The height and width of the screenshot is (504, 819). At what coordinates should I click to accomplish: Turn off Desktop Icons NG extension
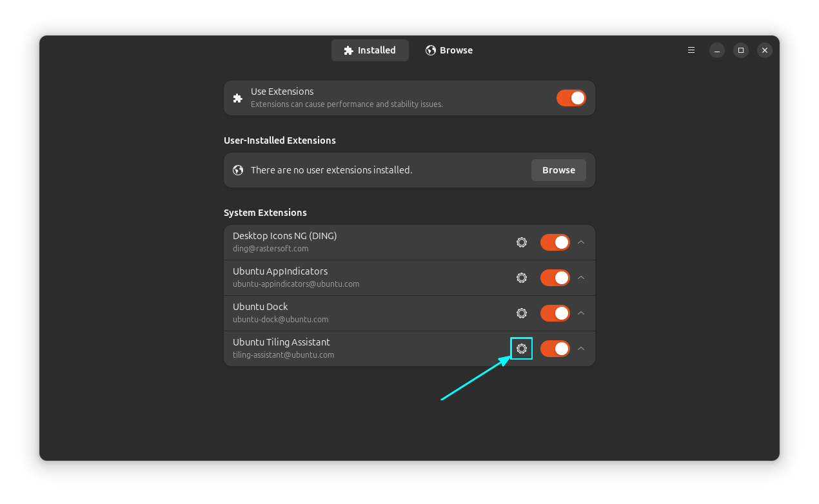pyautogui.click(x=555, y=242)
